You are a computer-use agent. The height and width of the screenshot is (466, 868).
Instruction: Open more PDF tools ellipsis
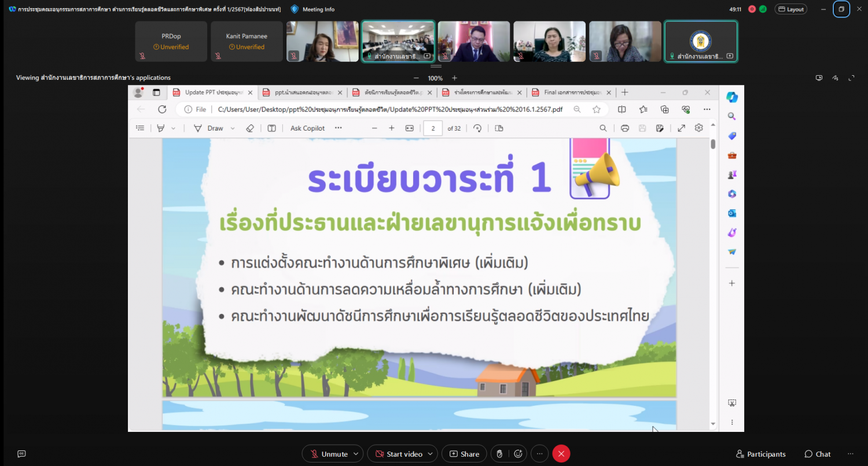339,128
